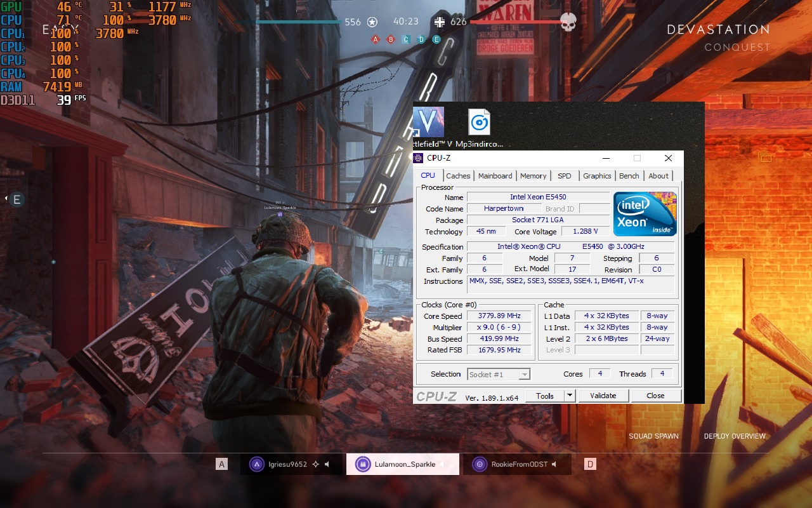Select capture point B flag icon
The width and height of the screenshot is (812, 508).
[x=391, y=39]
